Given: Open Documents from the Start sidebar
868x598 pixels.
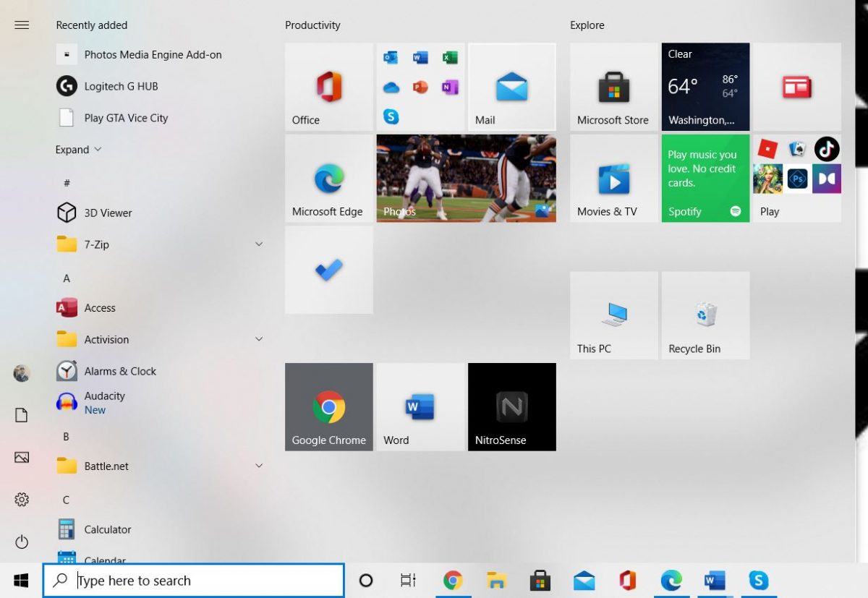Looking at the screenshot, I should [22, 415].
